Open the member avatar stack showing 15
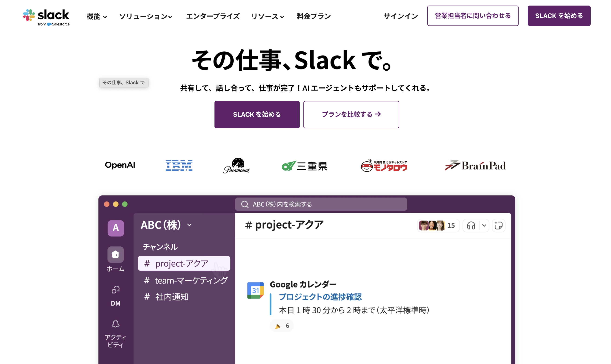This screenshot has width=611, height=364. pyautogui.click(x=438, y=225)
